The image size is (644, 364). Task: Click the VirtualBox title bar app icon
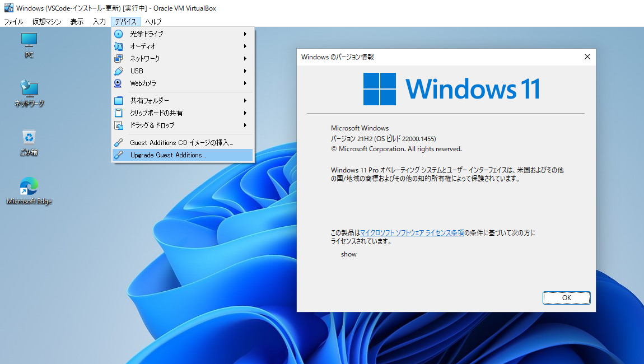(8, 8)
